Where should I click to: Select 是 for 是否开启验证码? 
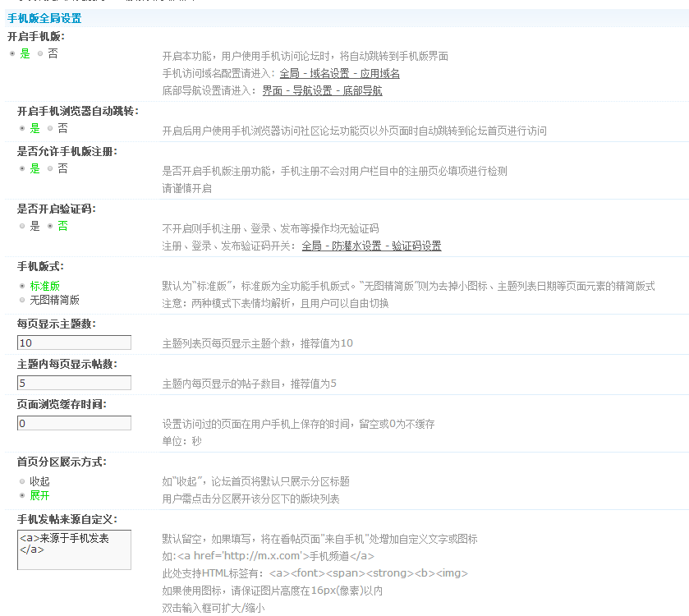pos(22,226)
